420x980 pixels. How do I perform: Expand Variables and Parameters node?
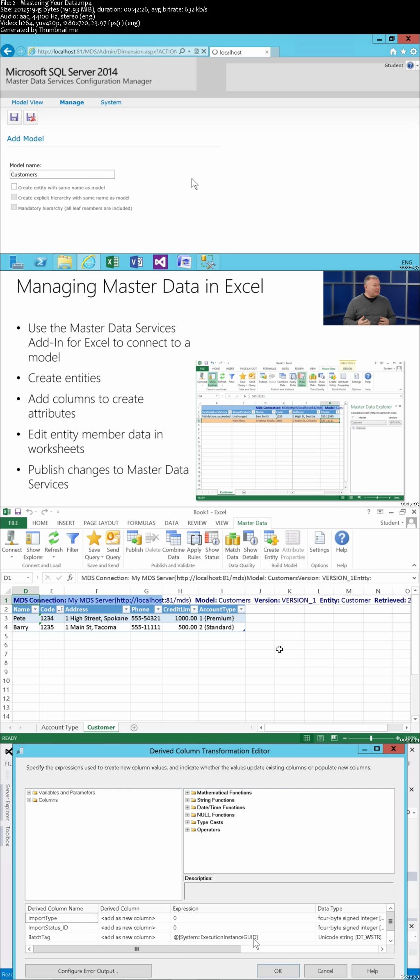click(x=29, y=792)
